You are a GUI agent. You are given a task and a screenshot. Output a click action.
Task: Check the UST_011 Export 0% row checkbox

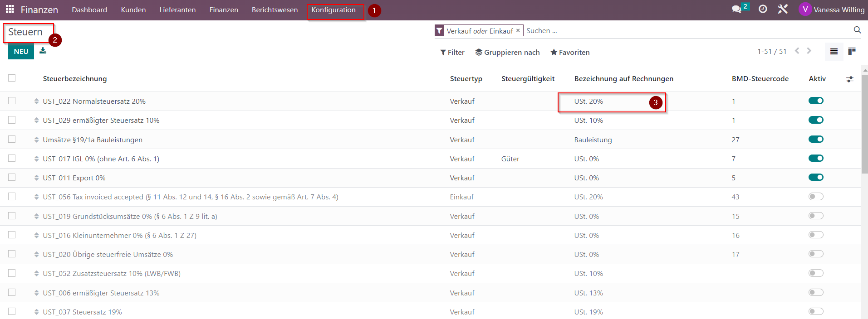coord(12,177)
